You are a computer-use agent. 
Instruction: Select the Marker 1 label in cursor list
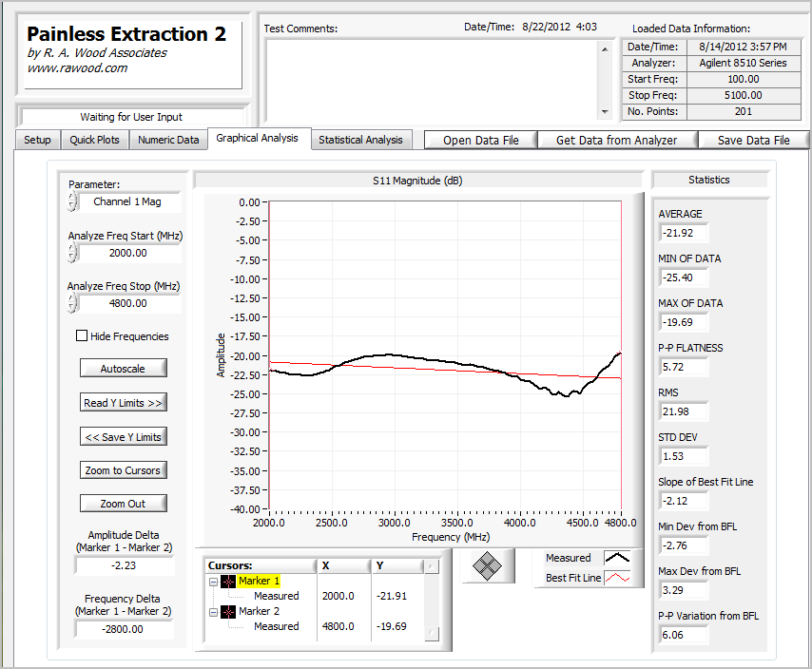coord(259,581)
